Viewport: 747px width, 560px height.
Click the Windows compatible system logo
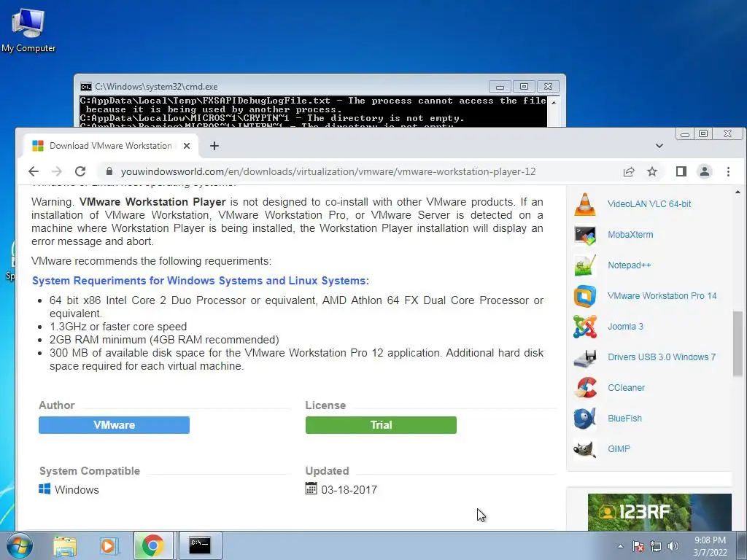coord(44,489)
